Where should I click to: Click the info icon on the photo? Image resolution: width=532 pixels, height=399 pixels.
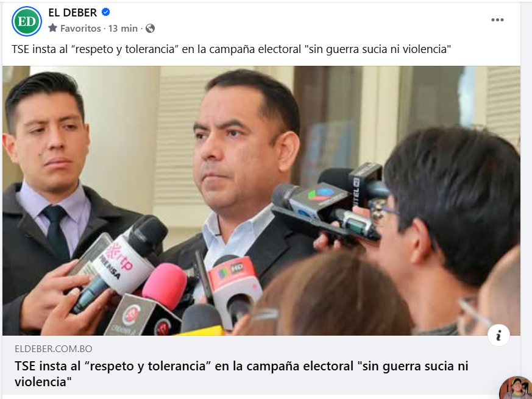tap(498, 335)
